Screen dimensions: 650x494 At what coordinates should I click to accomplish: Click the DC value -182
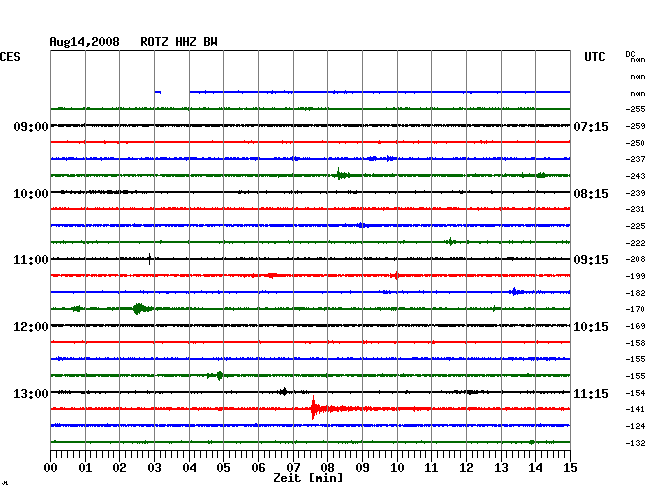pyautogui.click(x=635, y=293)
